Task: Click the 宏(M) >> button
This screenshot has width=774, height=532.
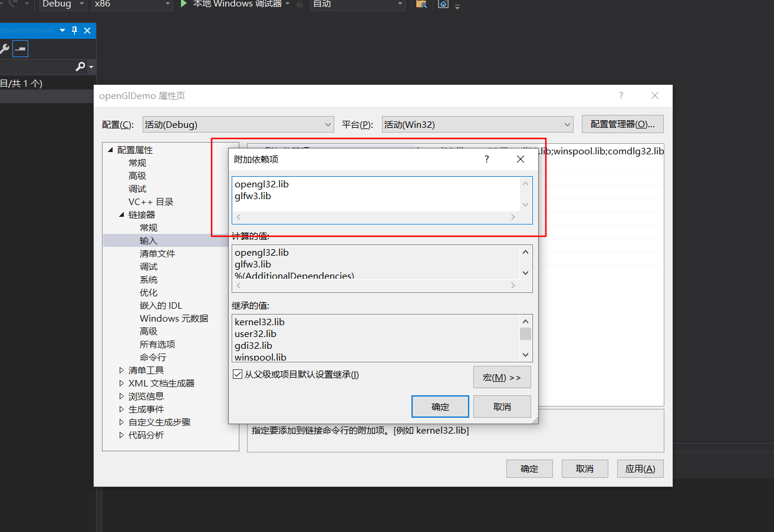Action: (502, 377)
